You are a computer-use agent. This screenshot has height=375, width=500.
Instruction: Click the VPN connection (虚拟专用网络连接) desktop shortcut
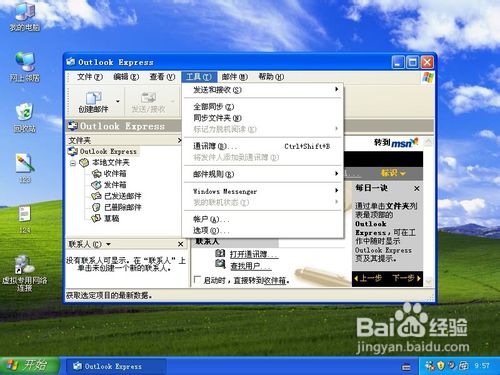pyautogui.click(x=25, y=273)
